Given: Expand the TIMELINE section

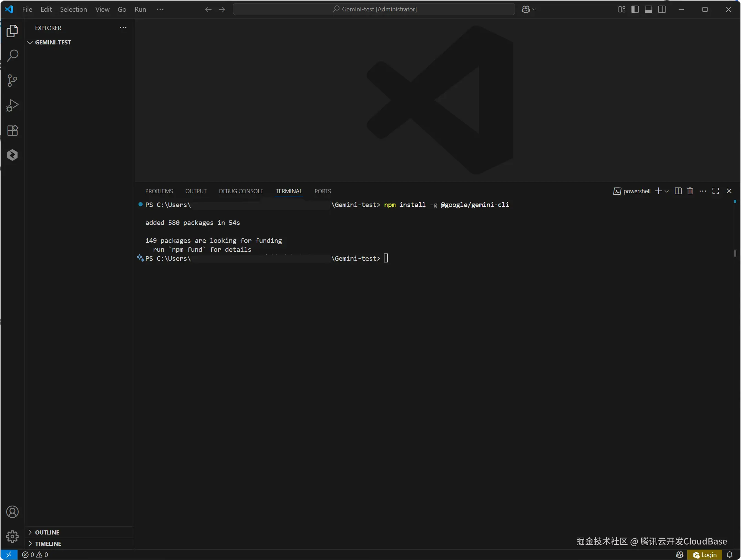Looking at the screenshot, I should (x=48, y=543).
